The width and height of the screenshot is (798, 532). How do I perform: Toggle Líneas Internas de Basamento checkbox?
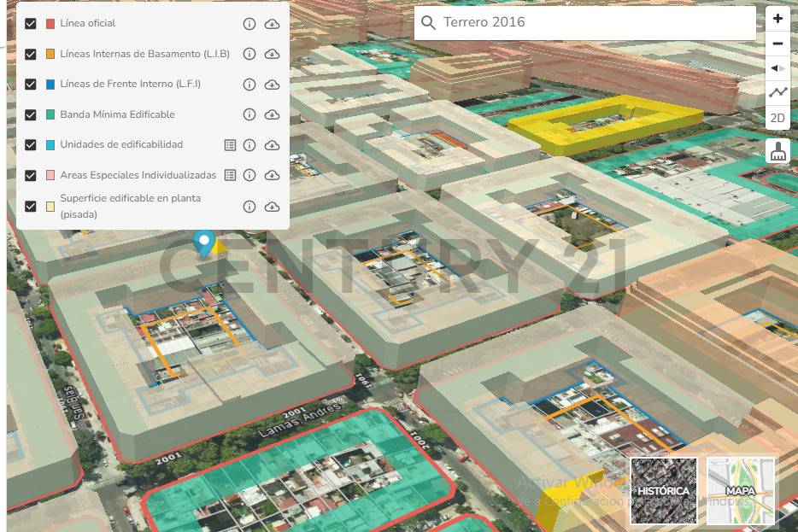31,54
